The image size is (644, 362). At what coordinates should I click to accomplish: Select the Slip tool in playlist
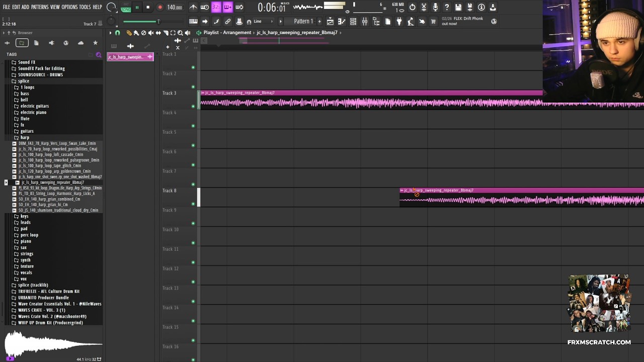(158, 33)
